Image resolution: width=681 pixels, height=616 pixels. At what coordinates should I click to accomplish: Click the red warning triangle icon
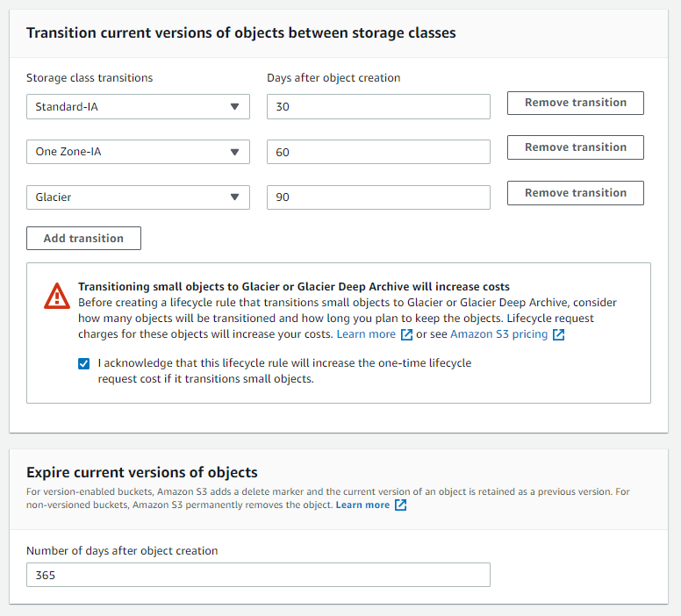[x=57, y=296]
